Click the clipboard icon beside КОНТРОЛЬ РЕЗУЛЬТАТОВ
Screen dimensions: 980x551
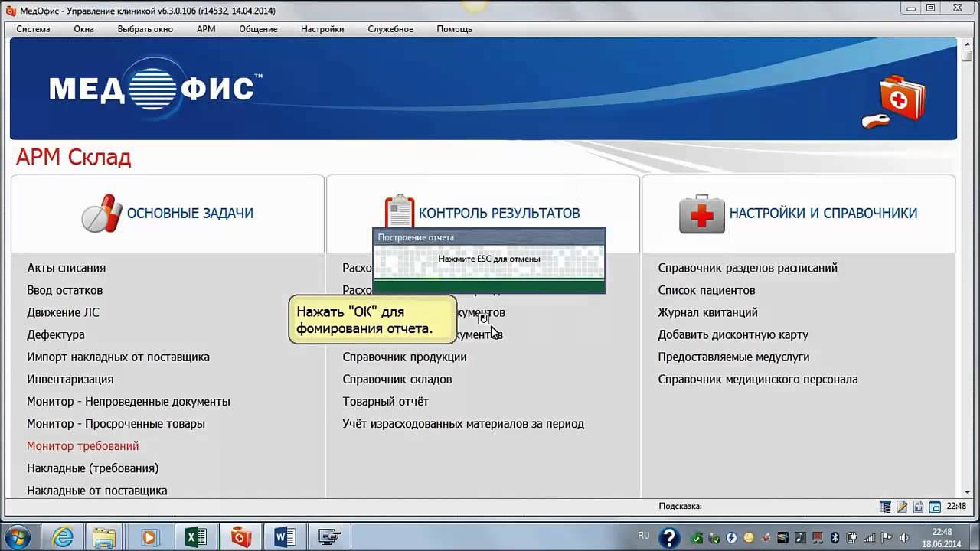pos(399,212)
